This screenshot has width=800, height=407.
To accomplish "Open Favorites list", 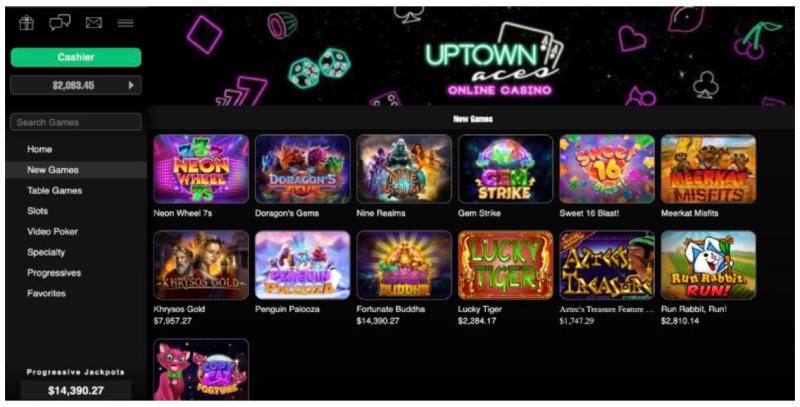I will tap(46, 293).
